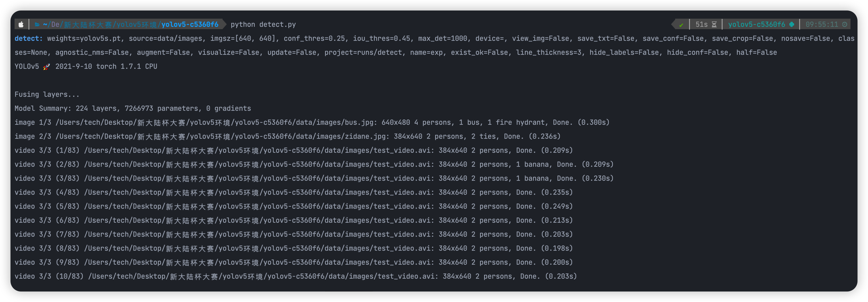The height and width of the screenshot is (302, 868).
Task: Click the blue detect: label
Action: 29,38
